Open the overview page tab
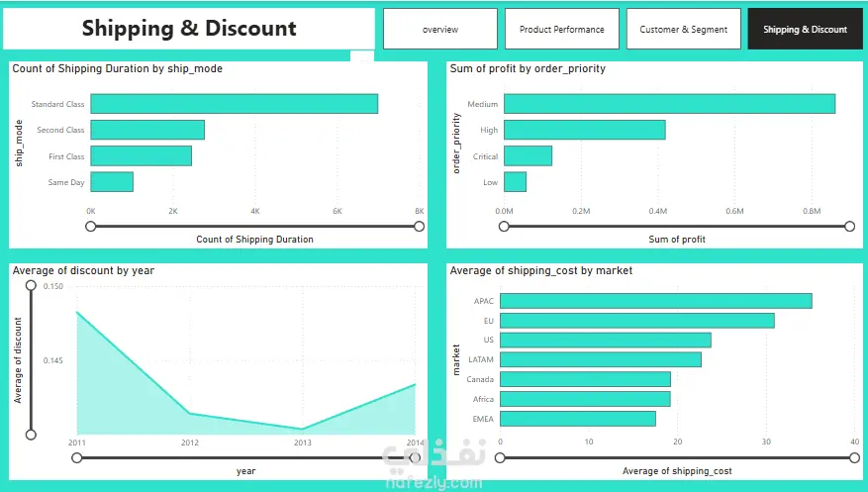 click(x=440, y=29)
